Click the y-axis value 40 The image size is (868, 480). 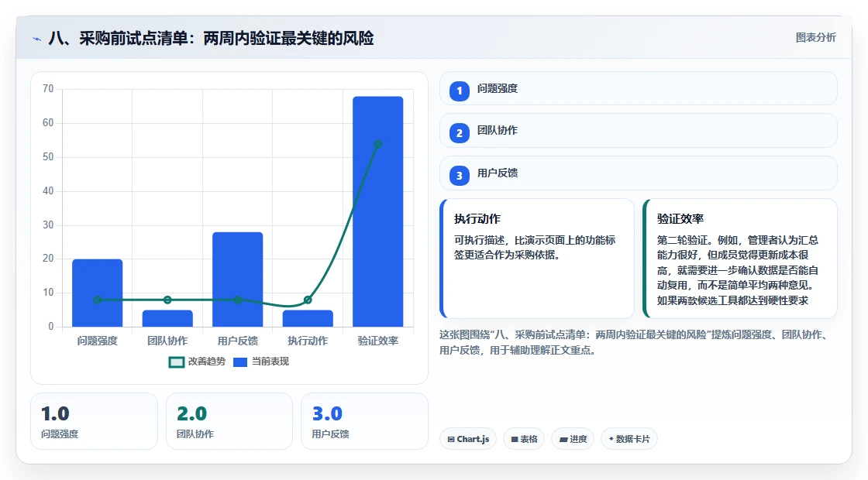click(48, 190)
